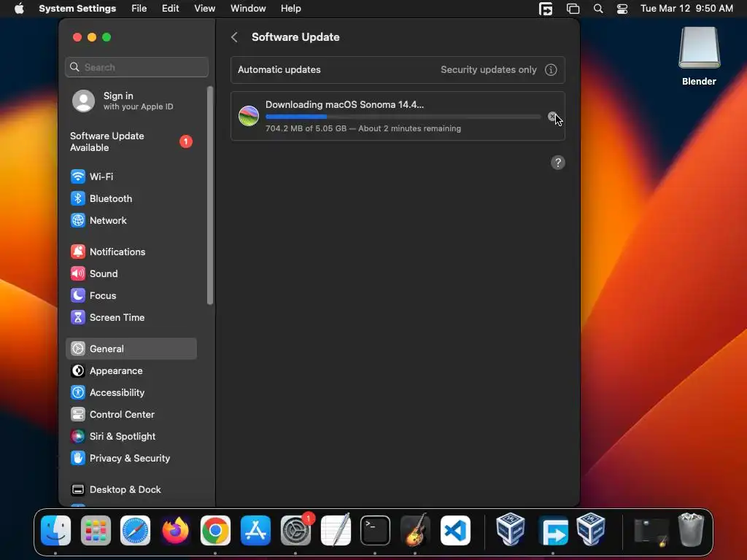Open TextEdit from the Dock
Image resolution: width=747 pixels, height=560 pixels.
(336, 531)
